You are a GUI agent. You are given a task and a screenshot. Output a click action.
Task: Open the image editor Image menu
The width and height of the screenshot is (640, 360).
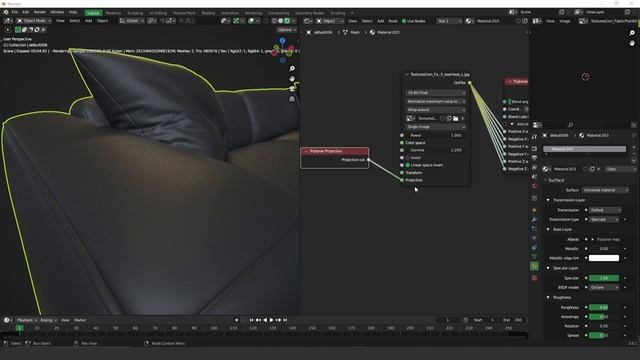564,21
